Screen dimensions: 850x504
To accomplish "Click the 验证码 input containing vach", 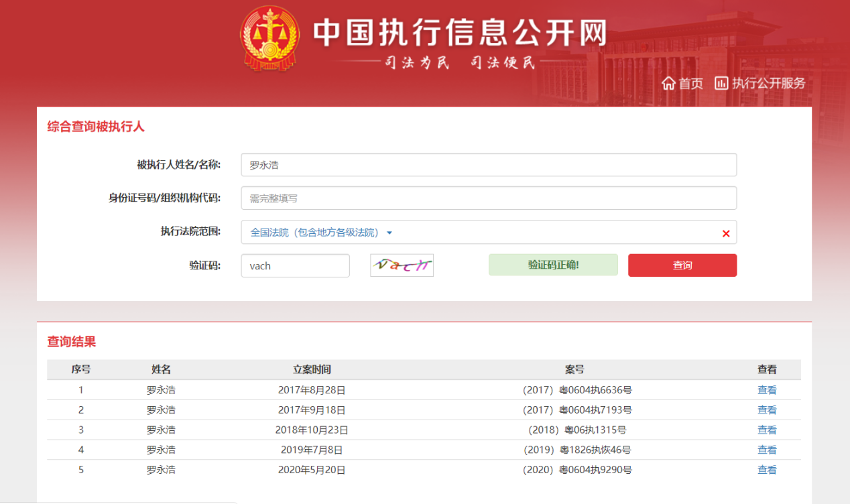I will click(296, 265).
